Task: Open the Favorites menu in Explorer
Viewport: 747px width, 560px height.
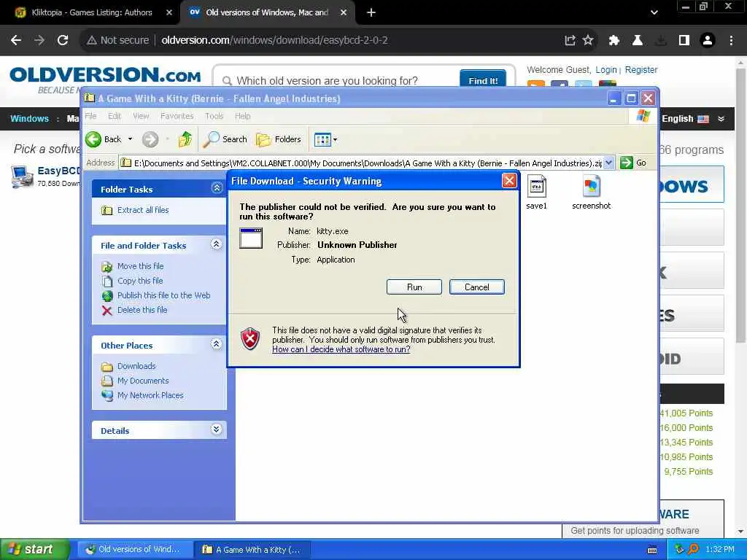Action: 177,116
